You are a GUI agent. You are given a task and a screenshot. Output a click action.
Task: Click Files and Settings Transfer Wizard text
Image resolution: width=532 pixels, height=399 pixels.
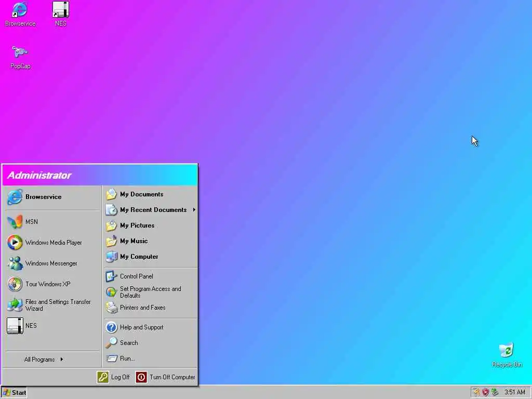58,305
